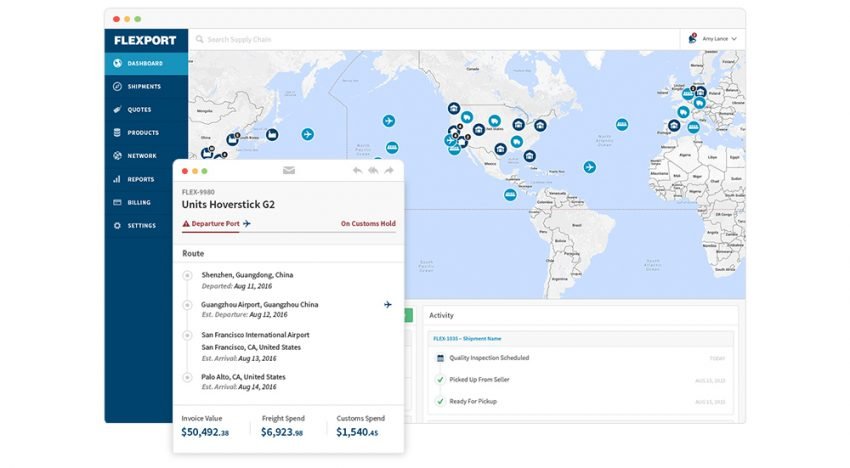
Task: Click the FLEXPORT logo
Action: tap(145, 40)
